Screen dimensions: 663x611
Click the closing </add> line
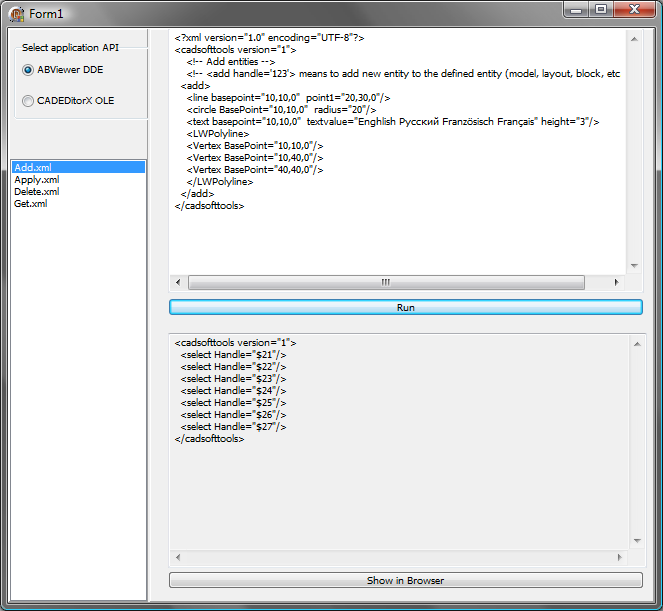point(197,194)
